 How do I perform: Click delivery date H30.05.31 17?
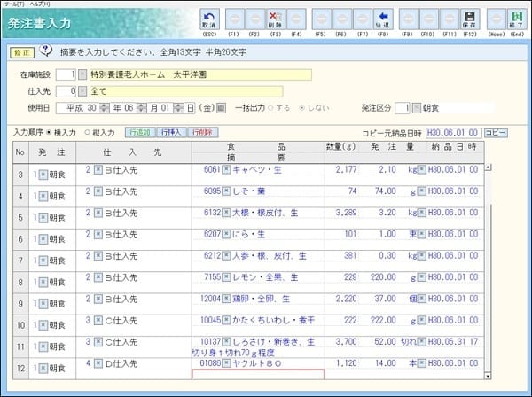453,342
